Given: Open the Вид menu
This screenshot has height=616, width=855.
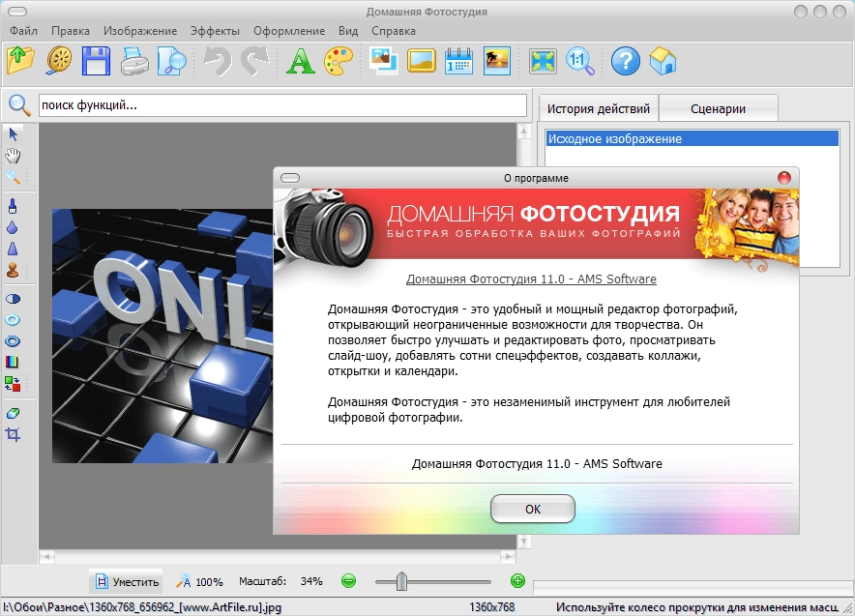Looking at the screenshot, I should (x=348, y=31).
